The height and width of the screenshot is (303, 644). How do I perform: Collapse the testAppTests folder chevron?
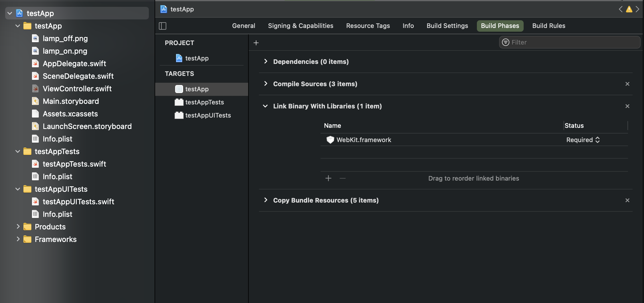pyautogui.click(x=18, y=151)
